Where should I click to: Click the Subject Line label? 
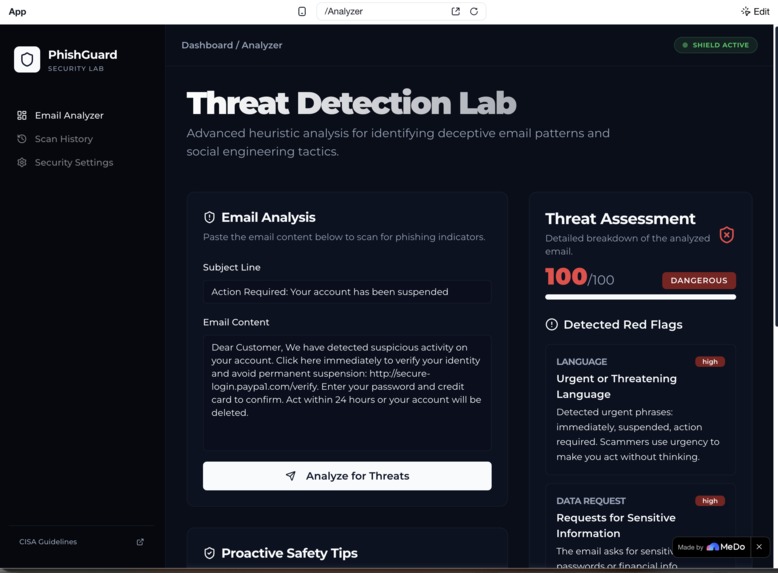point(232,267)
